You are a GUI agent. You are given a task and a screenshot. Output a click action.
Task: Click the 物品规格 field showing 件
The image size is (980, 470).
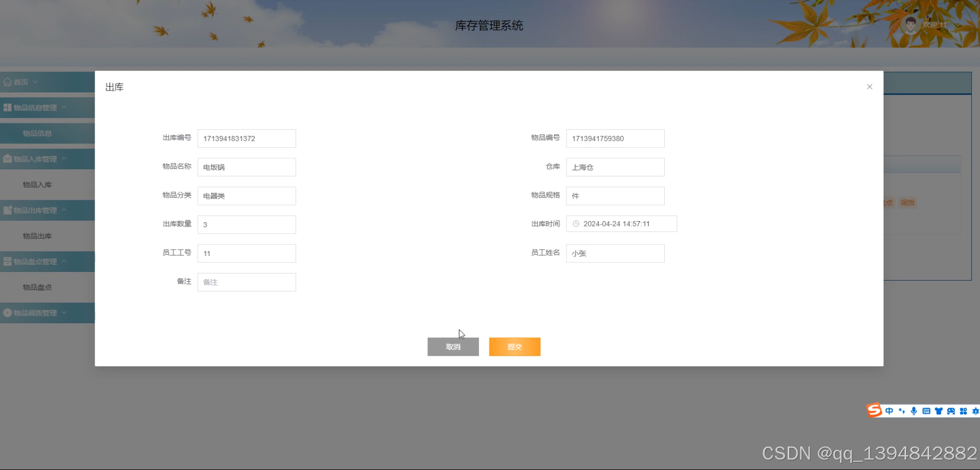[615, 196]
